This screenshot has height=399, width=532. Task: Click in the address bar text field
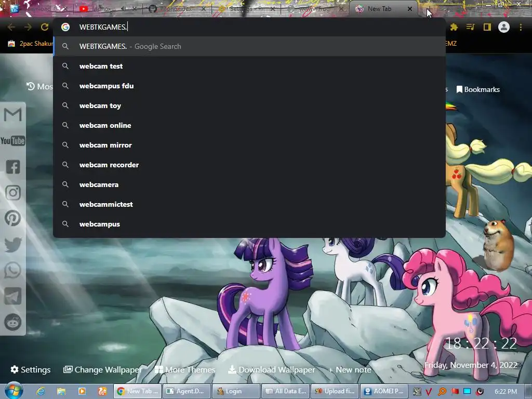pyautogui.click(x=249, y=27)
